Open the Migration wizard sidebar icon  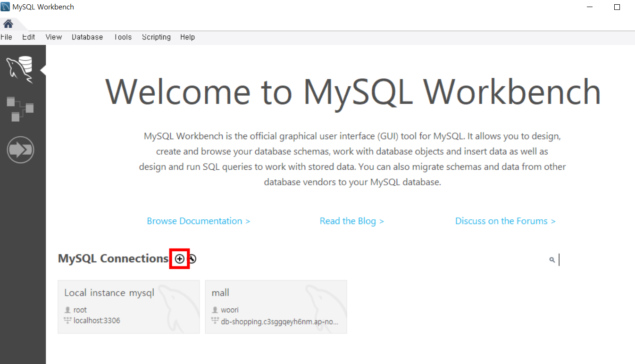tap(20, 150)
